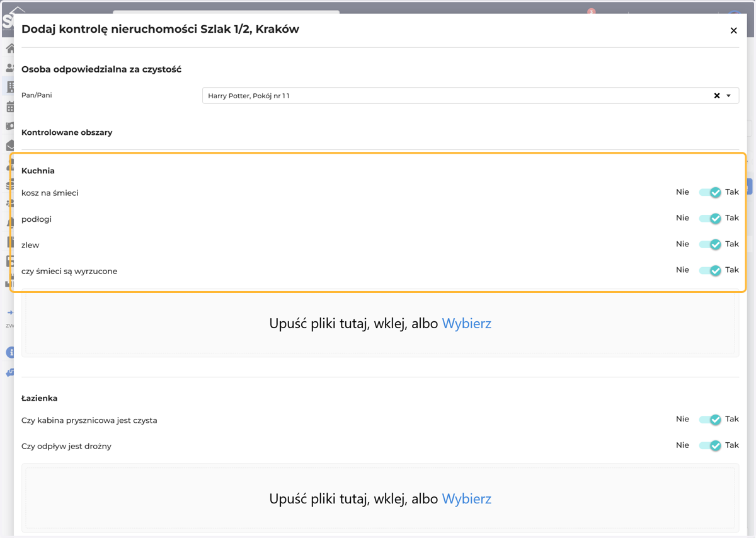Click Tak beside Czy kabina prysznicowa
Screen dimensions: 756x538
[x=732, y=419]
